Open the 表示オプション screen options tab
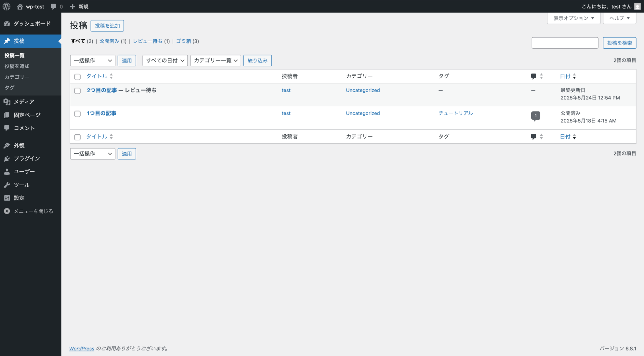The height and width of the screenshot is (356, 644). tap(573, 18)
